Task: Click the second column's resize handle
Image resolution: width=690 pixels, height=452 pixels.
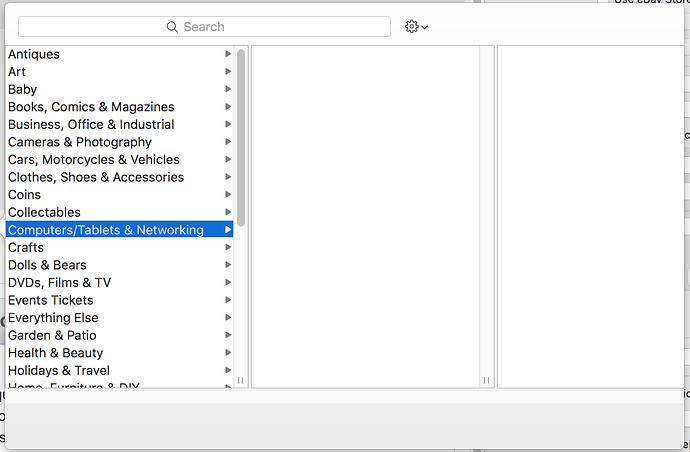Action: (486, 380)
